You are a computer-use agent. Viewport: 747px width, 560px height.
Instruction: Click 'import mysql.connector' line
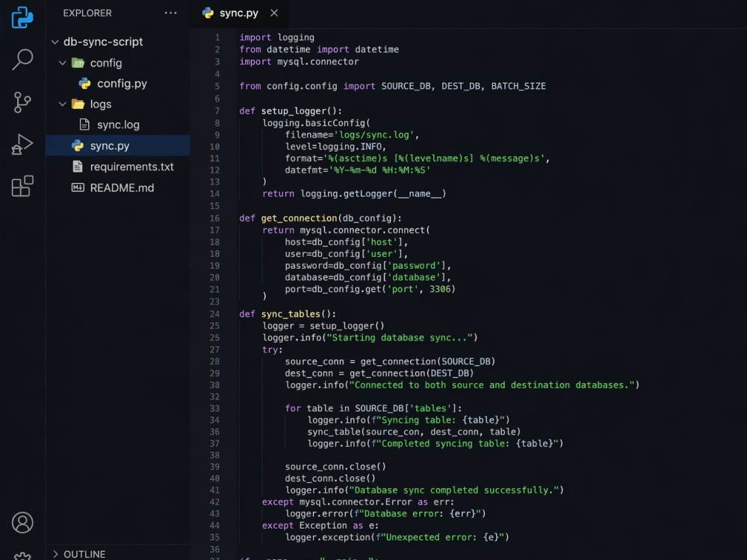click(x=300, y=62)
